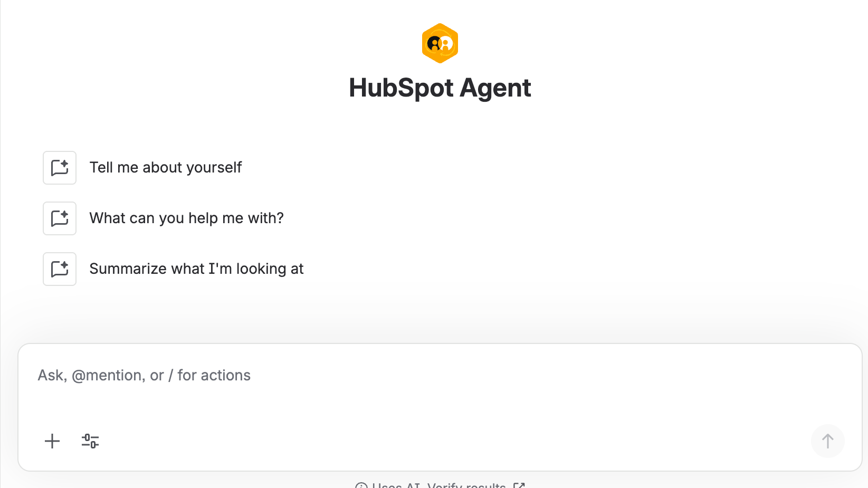Click the info icon before 'Uses AI'
The image size is (868, 488).
[x=361, y=485]
